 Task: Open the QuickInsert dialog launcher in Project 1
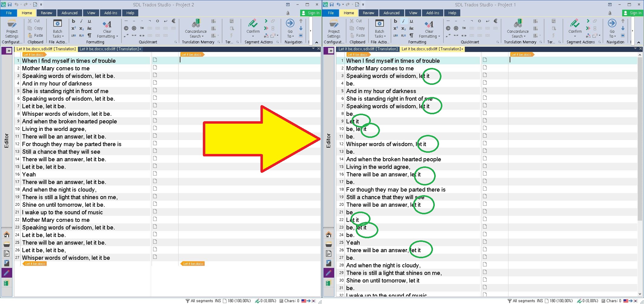(x=498, y=42)
